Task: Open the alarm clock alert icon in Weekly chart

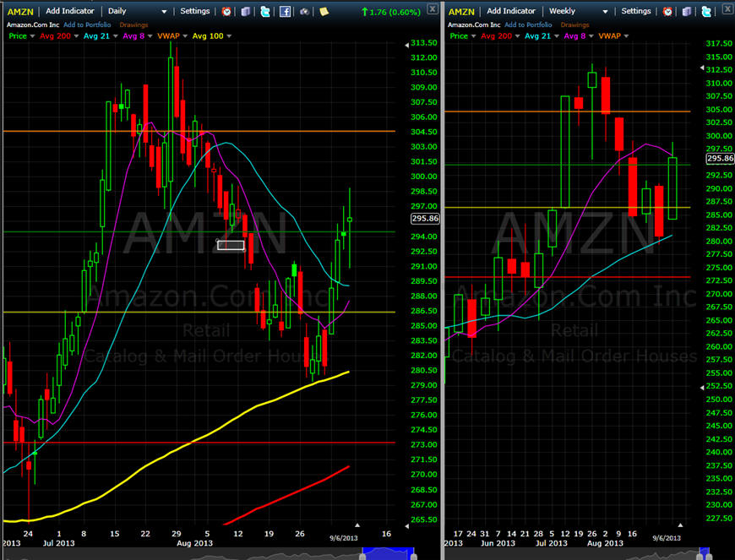Action: pos(667,11)
